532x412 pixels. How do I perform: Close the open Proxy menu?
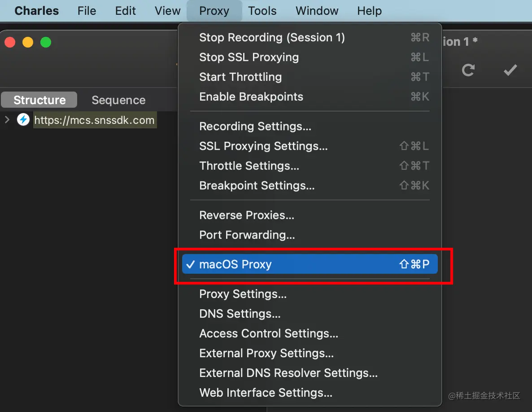214,11
